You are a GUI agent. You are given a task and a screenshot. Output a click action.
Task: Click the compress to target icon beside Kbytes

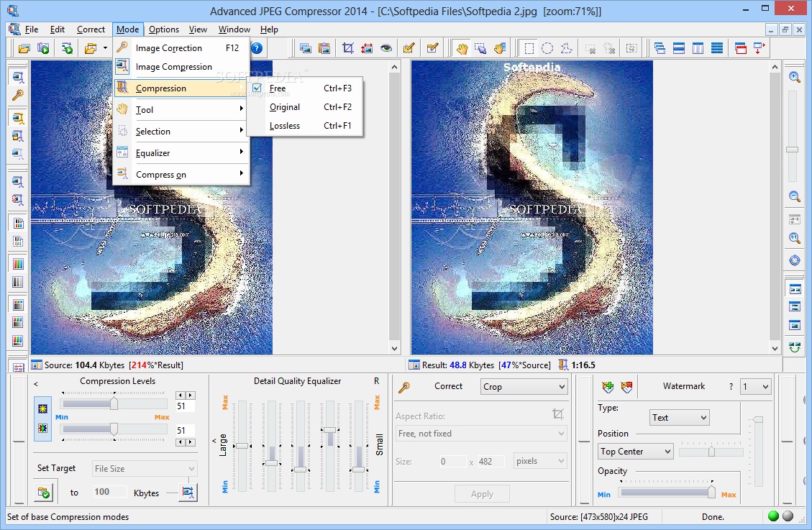188,492
